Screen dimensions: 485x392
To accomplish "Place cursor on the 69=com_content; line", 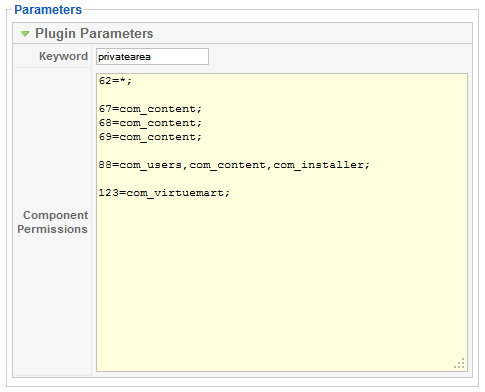I will pos(150,137).
